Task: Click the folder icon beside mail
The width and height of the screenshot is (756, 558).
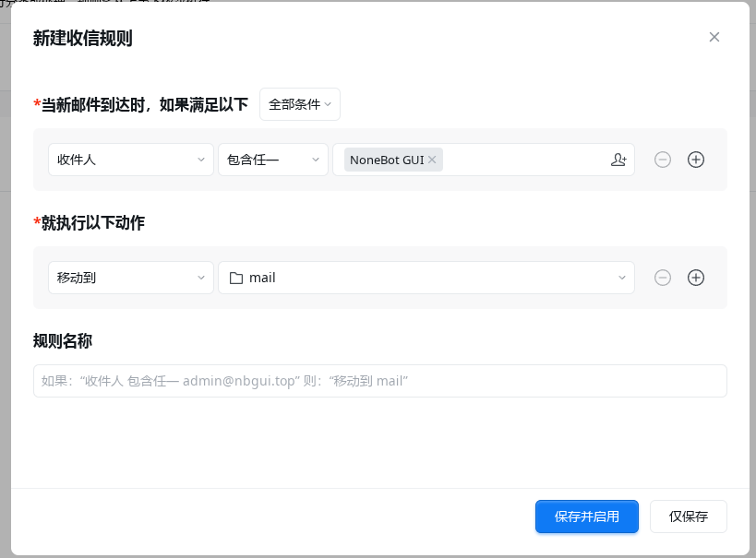Action: (x=235, y=278)
